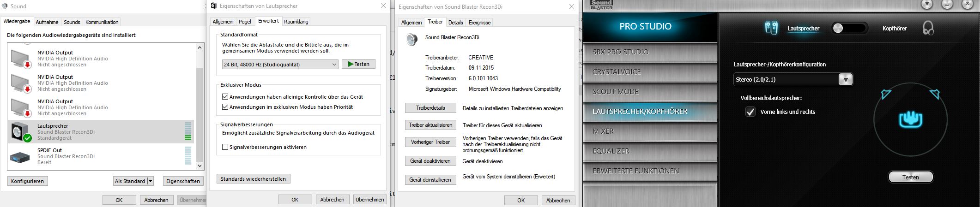Select the Lautsprecher speaker icon in Sound Blaster panel
This screenshot has width=980, height=207.
771,28
